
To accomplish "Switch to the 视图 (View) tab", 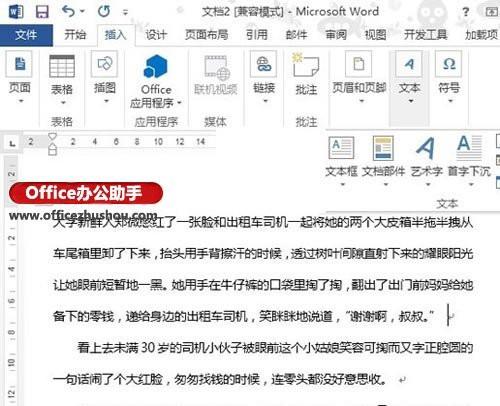I will 375,35.
